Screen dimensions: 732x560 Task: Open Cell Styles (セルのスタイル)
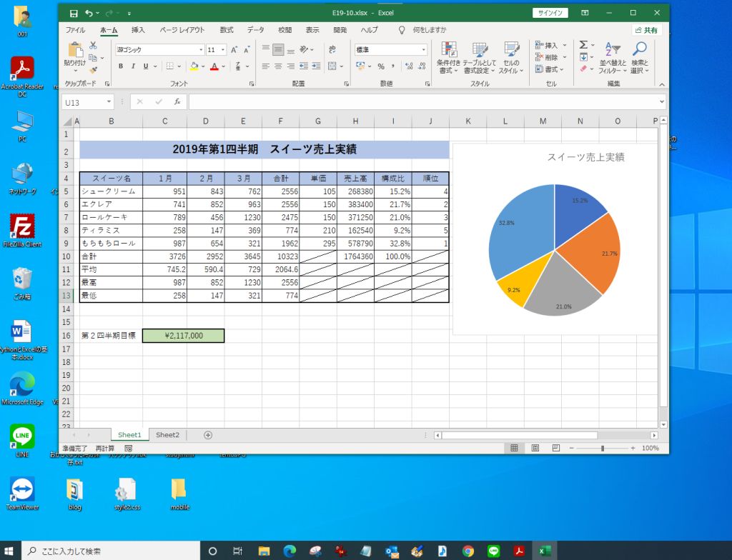[x=511, y=58]
